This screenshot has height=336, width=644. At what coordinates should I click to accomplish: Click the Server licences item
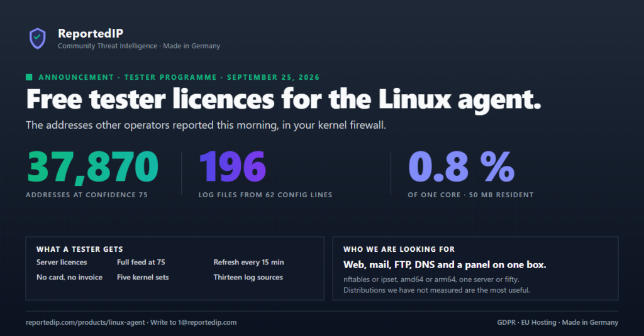62,262
